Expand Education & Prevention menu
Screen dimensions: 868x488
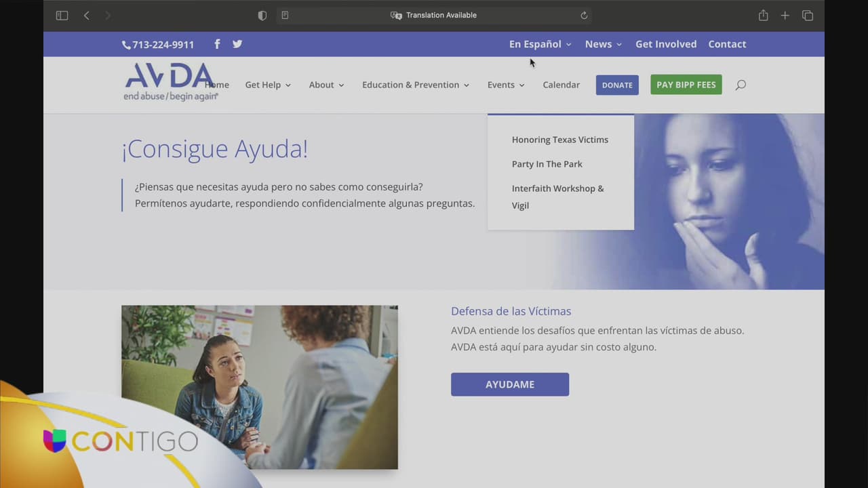415,85
